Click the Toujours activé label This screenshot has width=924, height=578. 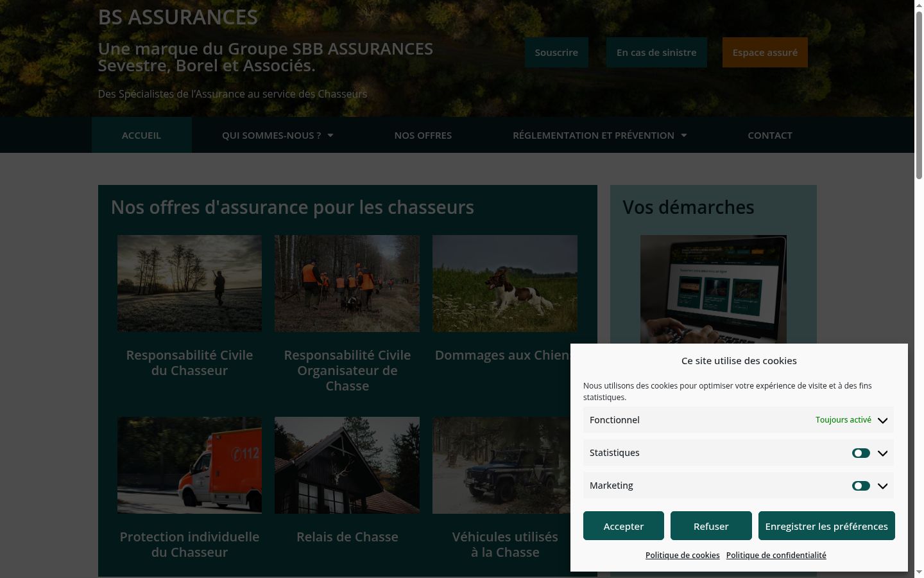(x=843, y=420)
